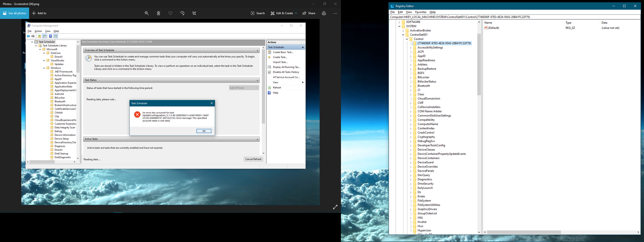Expand the ActivationBroker key

point(403,31)
